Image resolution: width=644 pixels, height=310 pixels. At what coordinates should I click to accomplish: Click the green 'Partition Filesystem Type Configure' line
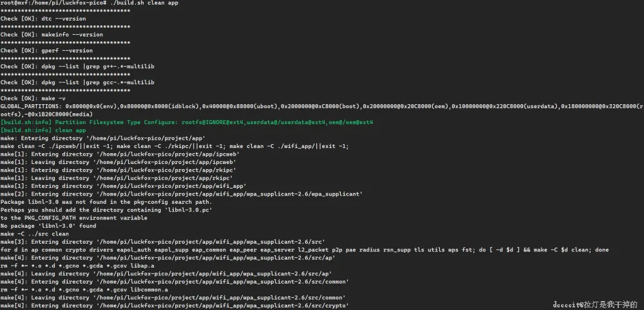[x=187, y=122]
